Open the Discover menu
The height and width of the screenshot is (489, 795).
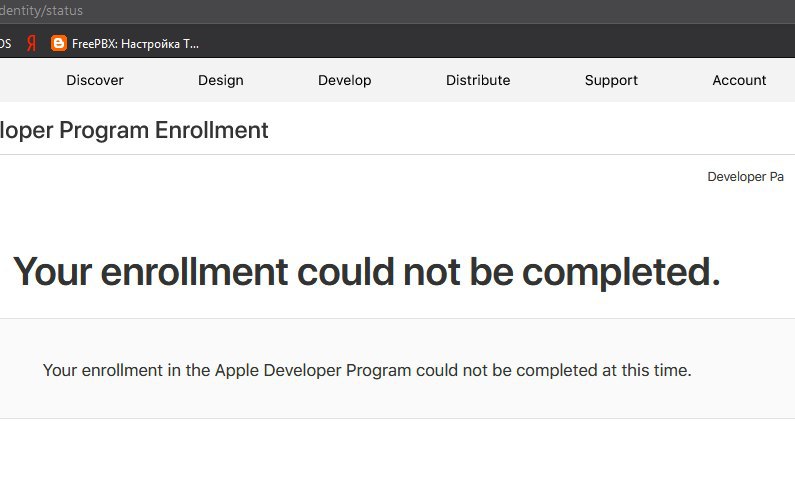click(95, 80)
